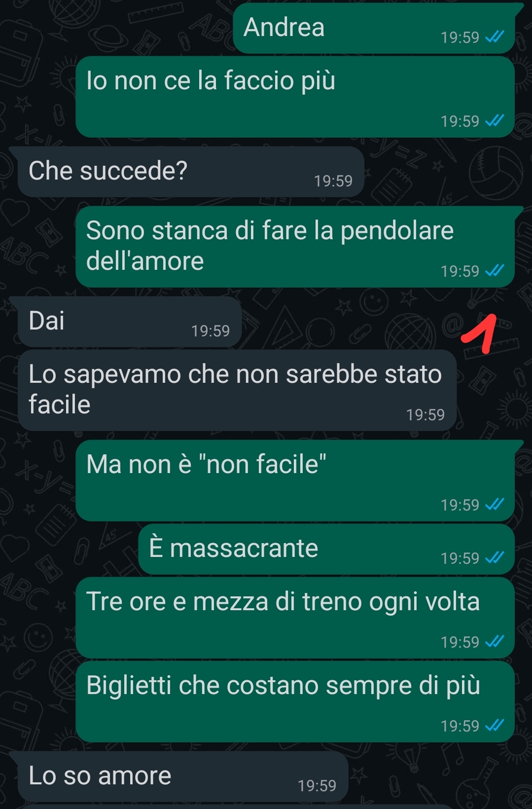Tap the blue ticks on "Ma non è non facile"
Image resolution: width=532 pixels, height=809 pixels.
(495, 505)
